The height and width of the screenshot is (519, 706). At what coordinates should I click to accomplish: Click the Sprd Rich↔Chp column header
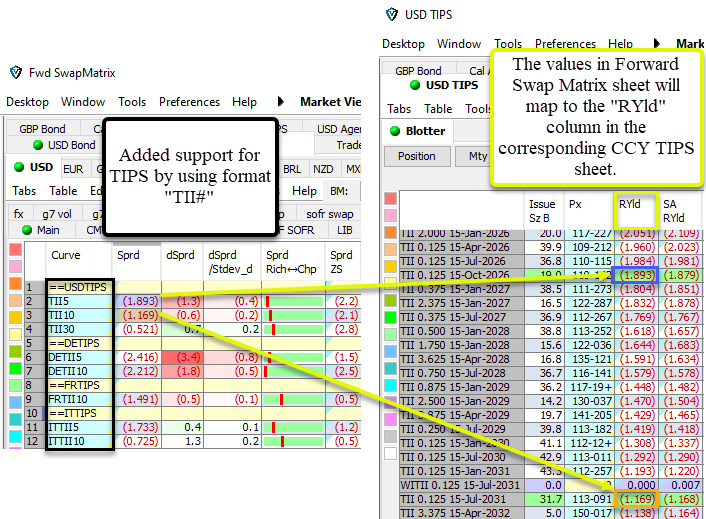(x=293, y=261)
